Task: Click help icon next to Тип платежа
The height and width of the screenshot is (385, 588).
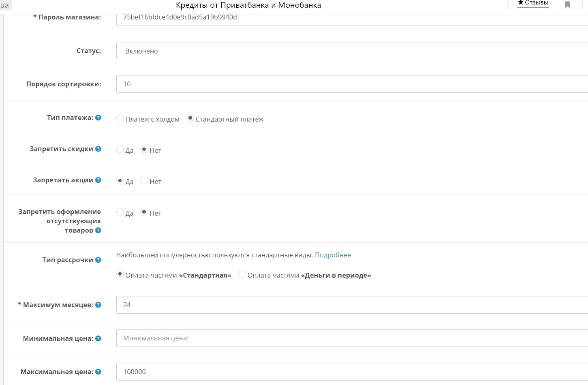Action: pos(98,118)
